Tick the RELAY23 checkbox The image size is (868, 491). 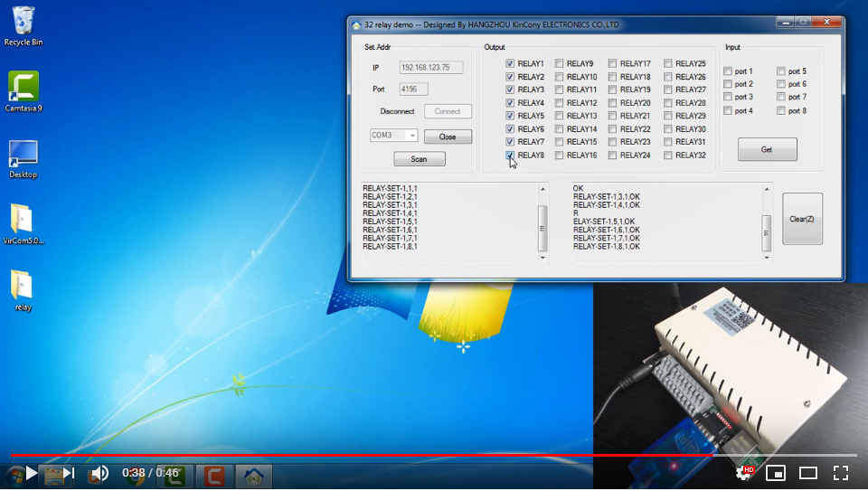tap(612, 142)
